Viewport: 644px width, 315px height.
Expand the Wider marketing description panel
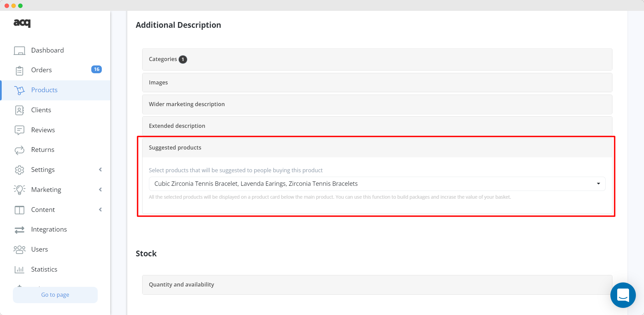coord(377,104)
